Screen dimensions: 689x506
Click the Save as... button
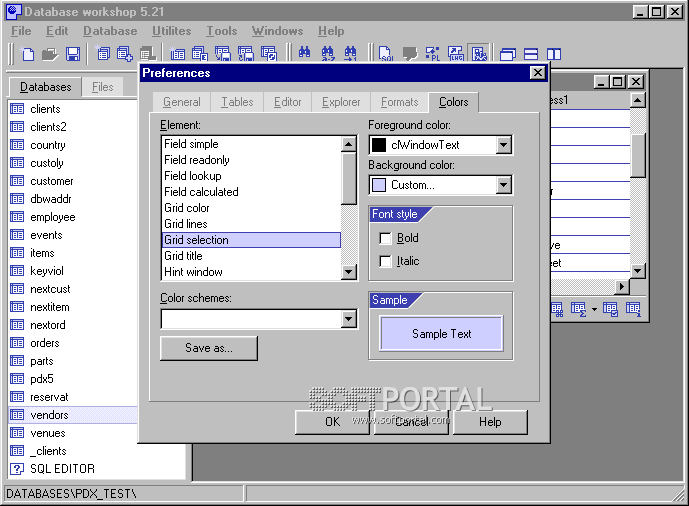[209, 348]
